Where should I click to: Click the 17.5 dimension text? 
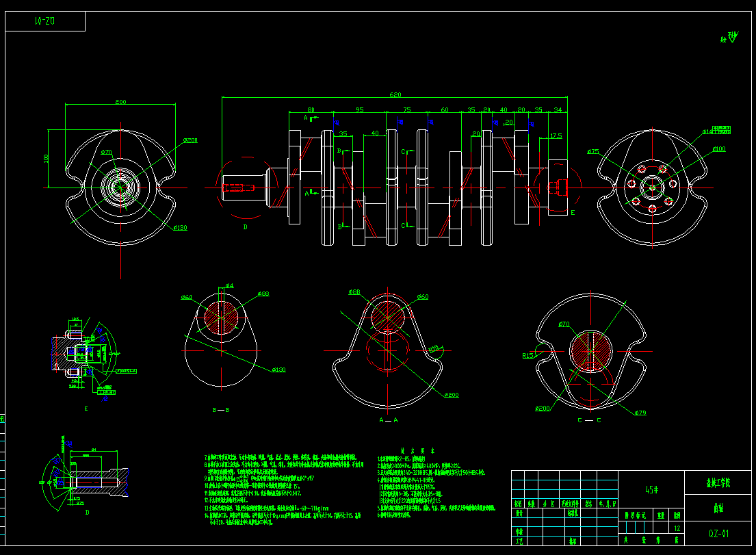pyautogui.click(x=556, y=136)
